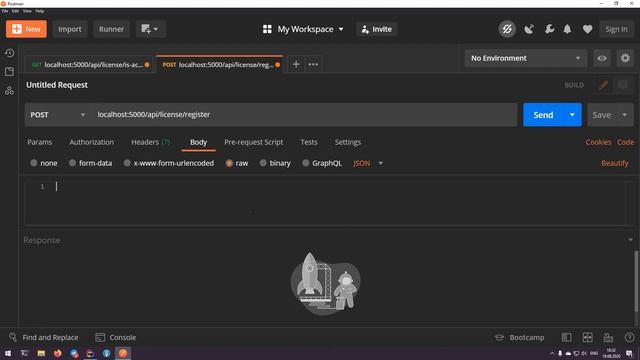Open the capture requests satellite icon
The image size is (640, 360).
(529, 29)
